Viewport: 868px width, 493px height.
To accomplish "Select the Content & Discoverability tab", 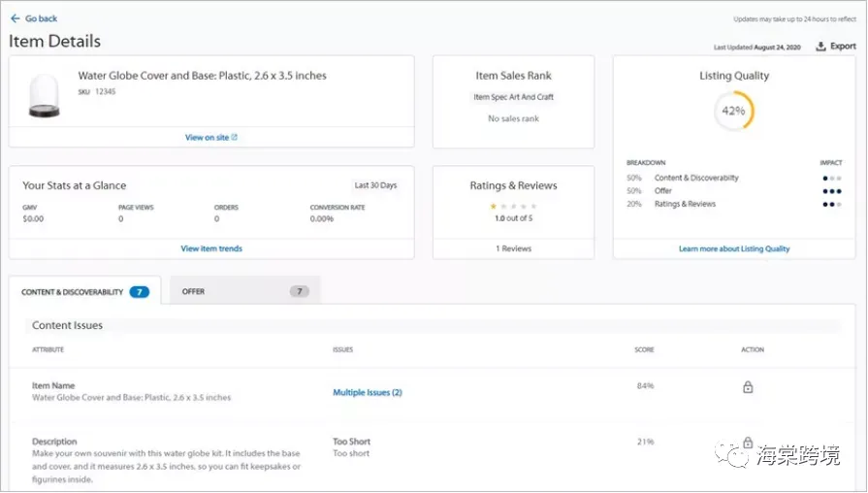I will pos(85,291).
